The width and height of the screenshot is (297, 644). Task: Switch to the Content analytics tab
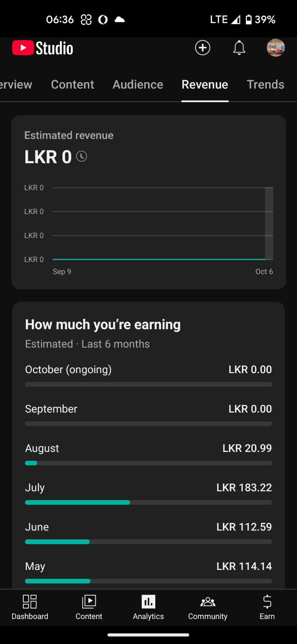pyautogui.click(x=72, y=85)
